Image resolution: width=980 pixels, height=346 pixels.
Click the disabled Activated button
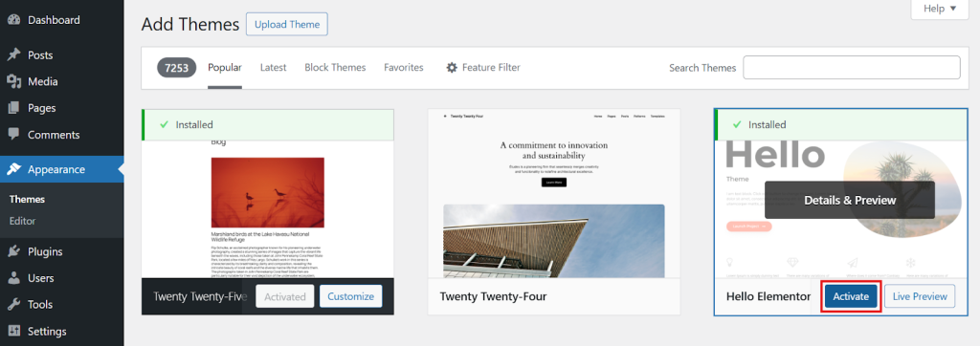point(285,296)
